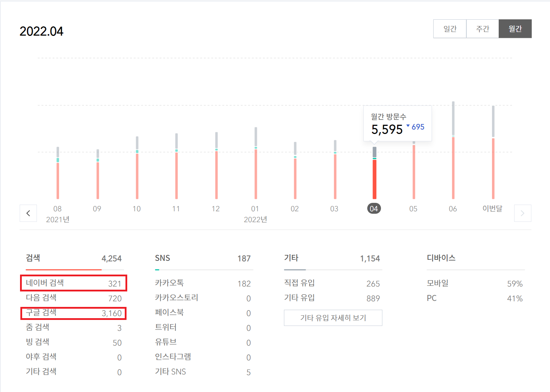Click the 기타 유입 row with 889

pos(332,298)
